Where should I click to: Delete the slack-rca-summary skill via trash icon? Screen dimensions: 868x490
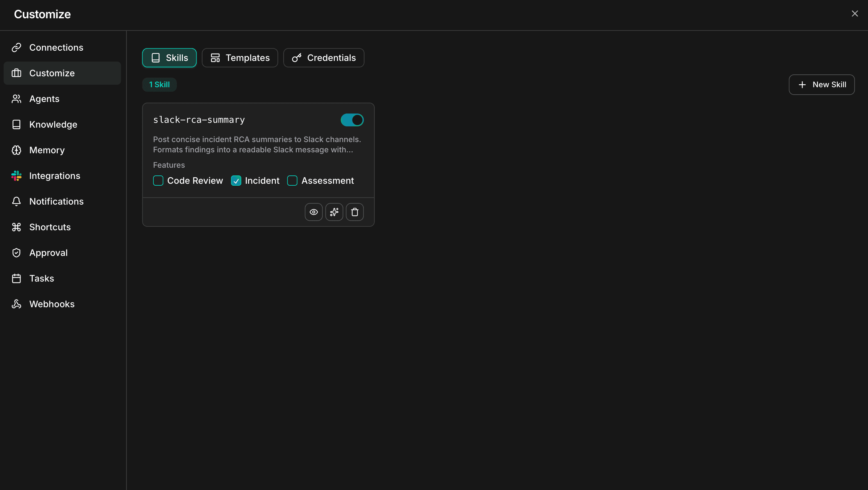(354, 212)
